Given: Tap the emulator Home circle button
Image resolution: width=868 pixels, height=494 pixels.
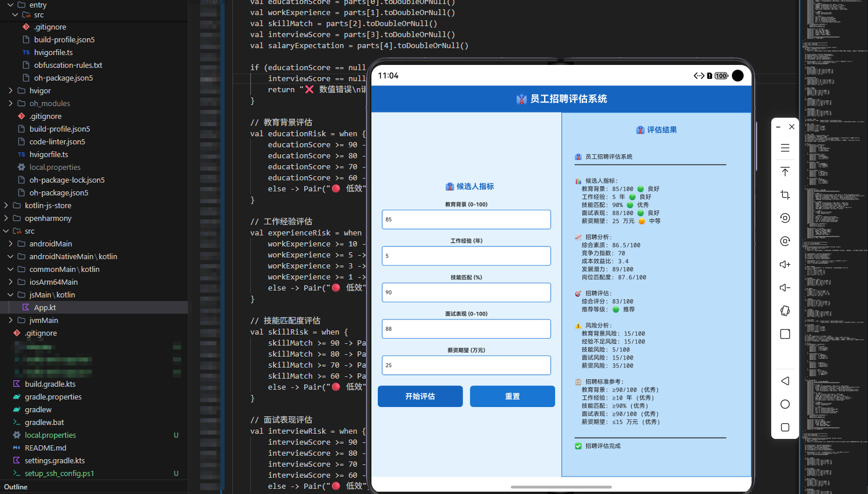Looking at the screenshot, I should pyautogui.click(x=785, y=404).
